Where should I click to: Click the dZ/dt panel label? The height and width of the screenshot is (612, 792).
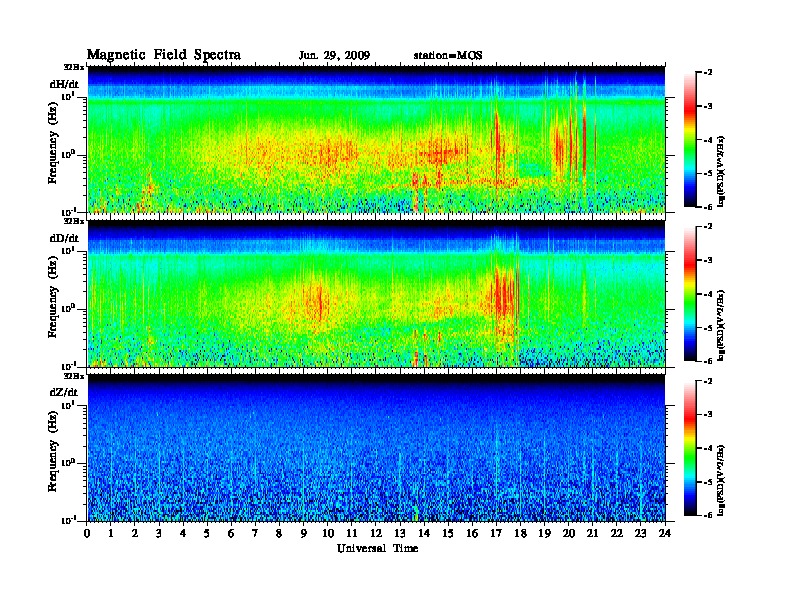tap(64, 392)
